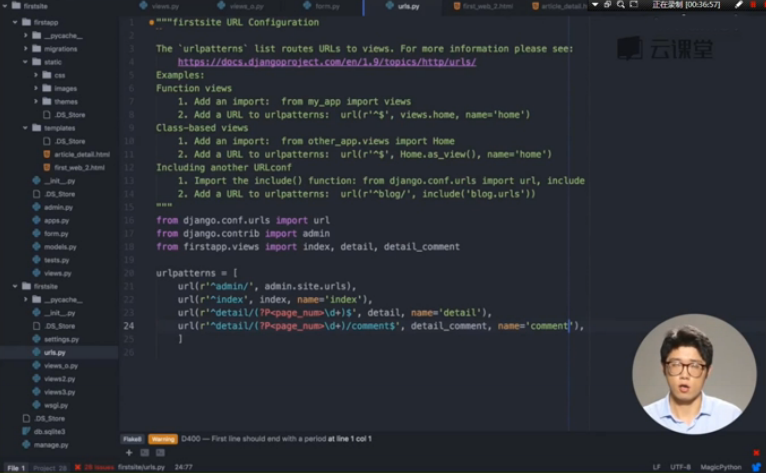Click the Python icon beside manage.py
Screen dimensions: 766x473
[26, 444]
